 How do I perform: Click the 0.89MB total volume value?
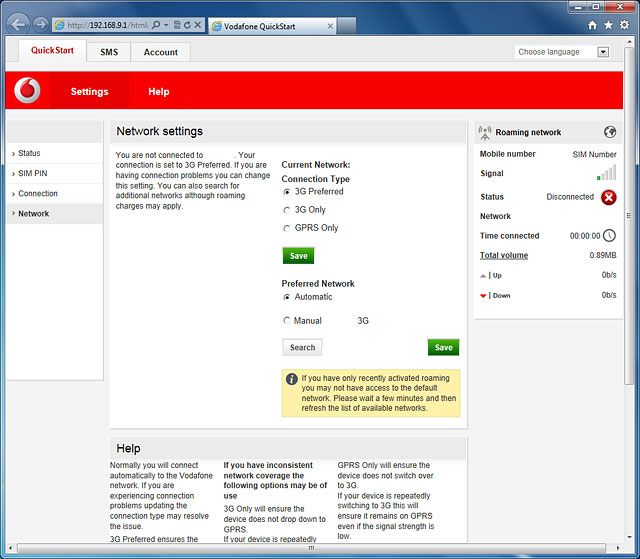[603, 255]
